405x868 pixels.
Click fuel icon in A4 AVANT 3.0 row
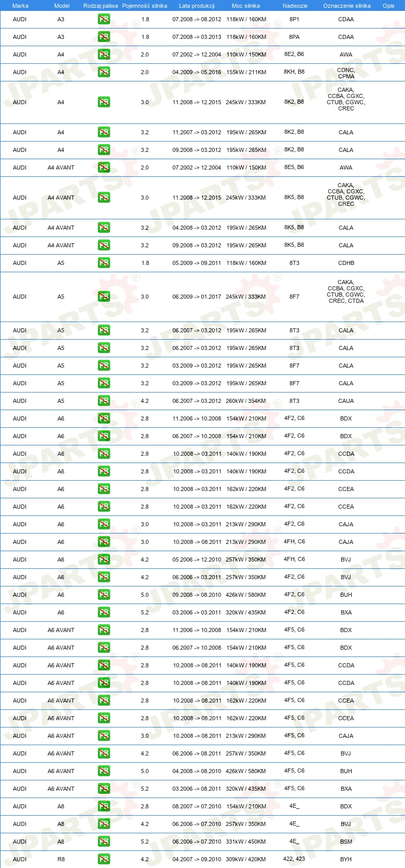pos(104,198)
